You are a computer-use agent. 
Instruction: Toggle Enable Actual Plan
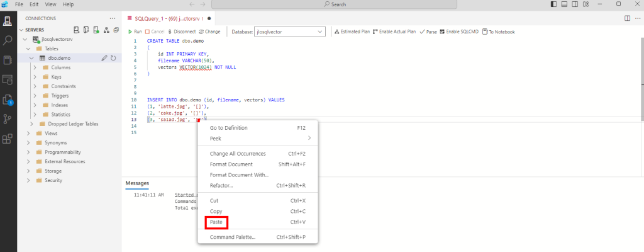[x=394, y=31]
